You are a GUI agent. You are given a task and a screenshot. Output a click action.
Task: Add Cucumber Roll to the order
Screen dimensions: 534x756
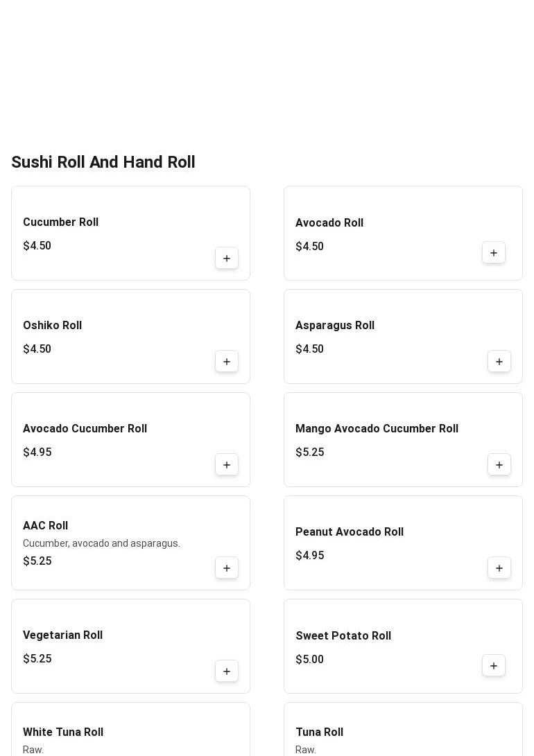[227, 258]
